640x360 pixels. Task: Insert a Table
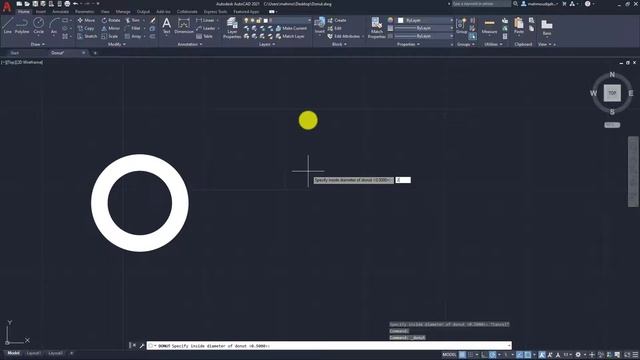[x=204, y=36]
